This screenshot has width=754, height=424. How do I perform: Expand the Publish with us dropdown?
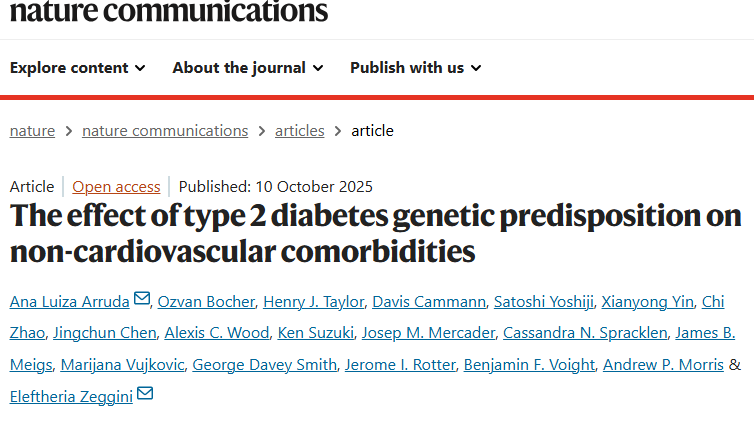point(416,68)
